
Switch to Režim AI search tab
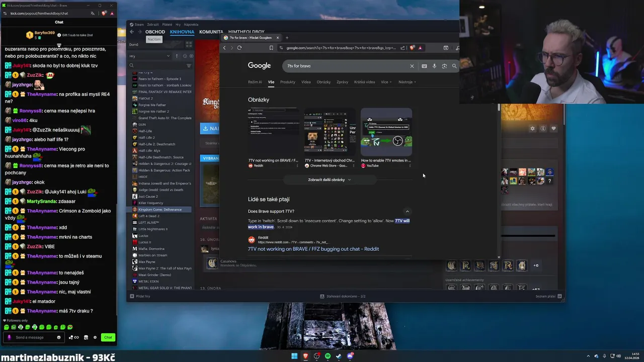(255, 82)
